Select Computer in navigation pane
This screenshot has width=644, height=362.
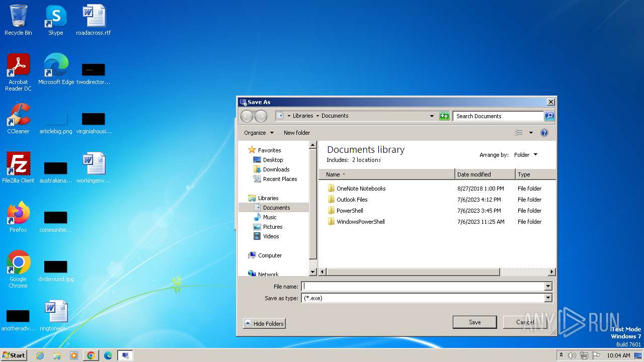[270, 255]
